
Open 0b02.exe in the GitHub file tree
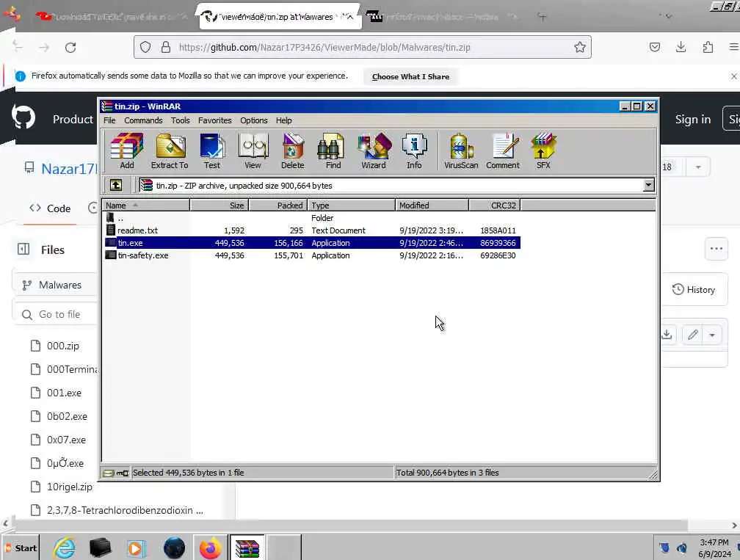point(67,417)
